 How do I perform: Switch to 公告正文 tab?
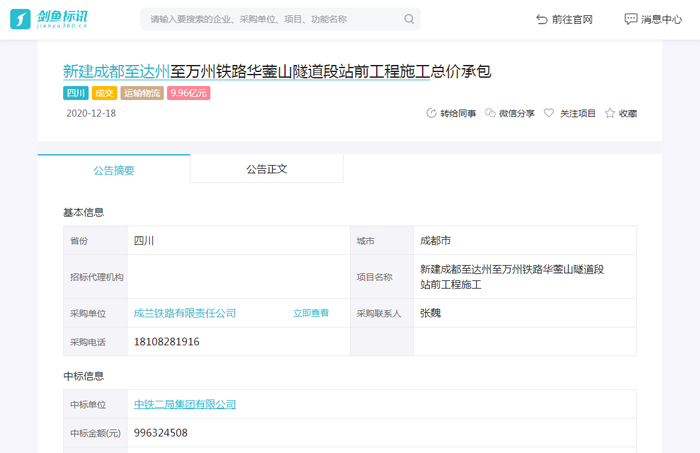(x=266, y=169)
